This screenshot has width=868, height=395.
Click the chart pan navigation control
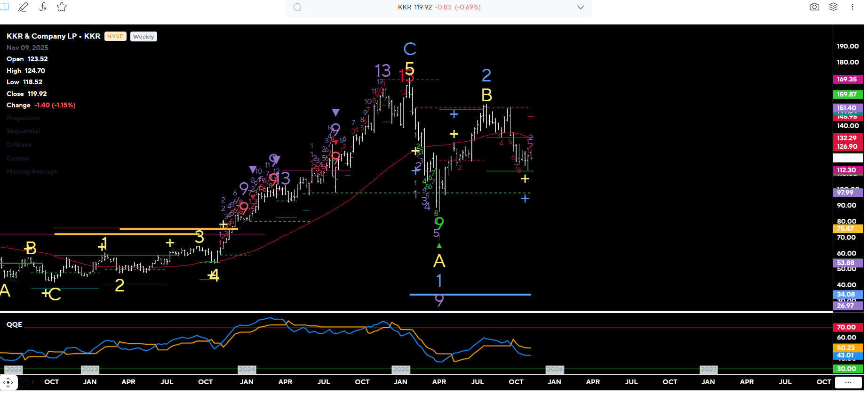8,382
